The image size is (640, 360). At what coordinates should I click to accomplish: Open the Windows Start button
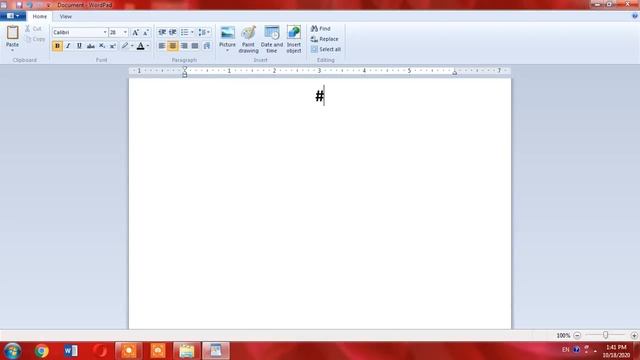point(13,351)
